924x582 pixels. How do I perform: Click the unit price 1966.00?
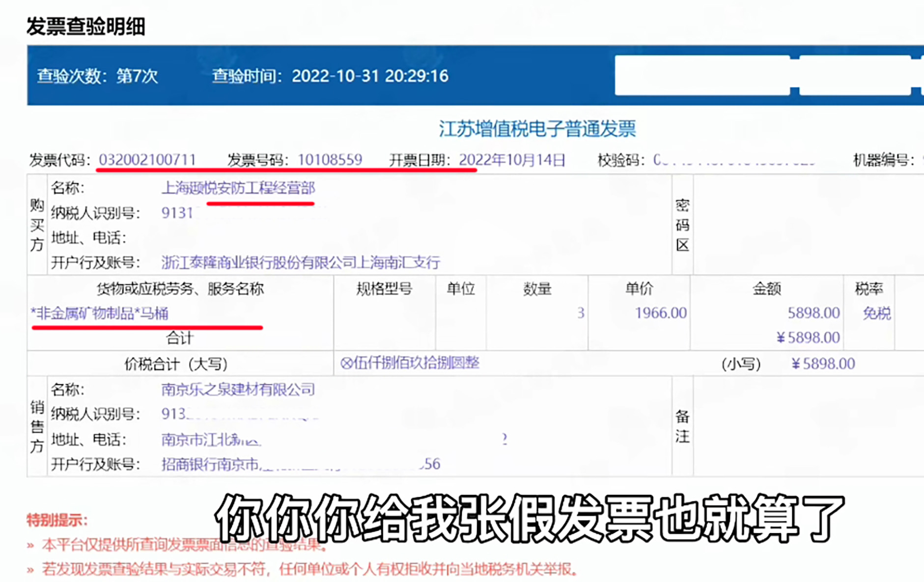tap(661, 313)
